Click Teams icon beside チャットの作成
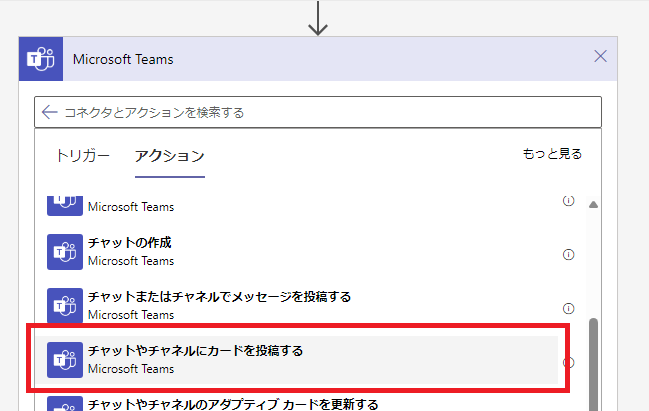649x411 pixels. [64, 252]
